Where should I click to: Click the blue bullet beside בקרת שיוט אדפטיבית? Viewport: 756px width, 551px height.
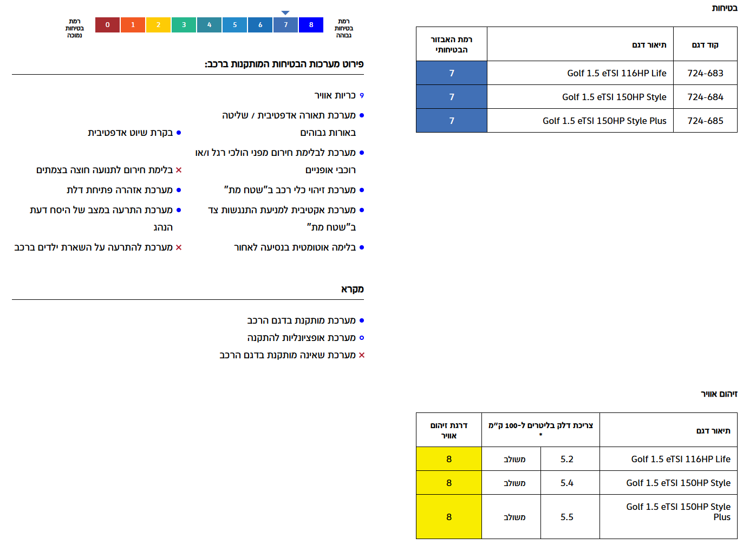coord(179,133)
